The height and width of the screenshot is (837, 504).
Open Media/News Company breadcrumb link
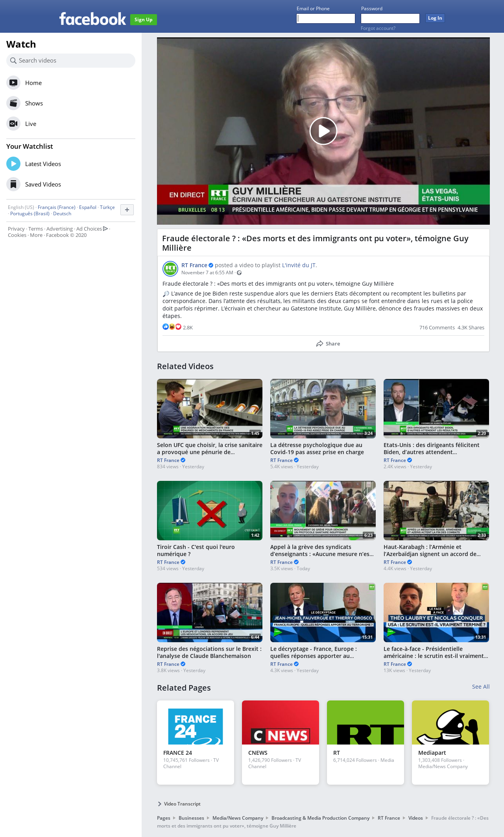coord(238,818)
